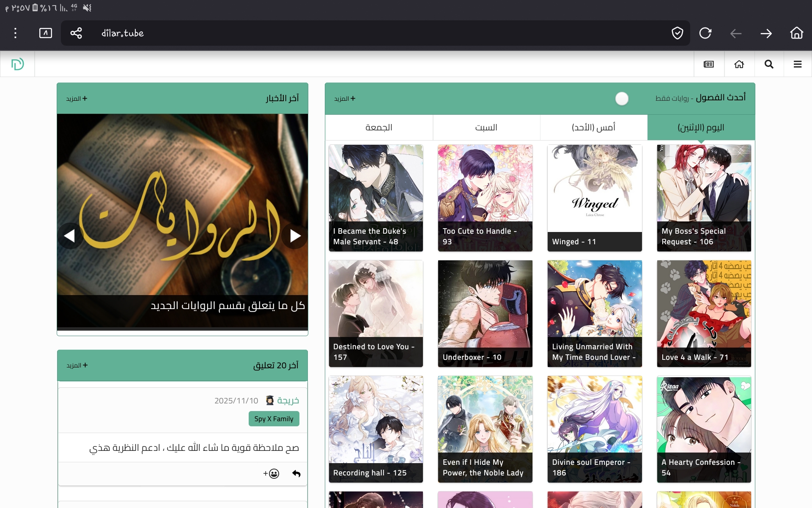Image resolution: width=812 pixels, height=508 pixels.
Task: Expand more recent comments
Action: click(x=77, y=365)
